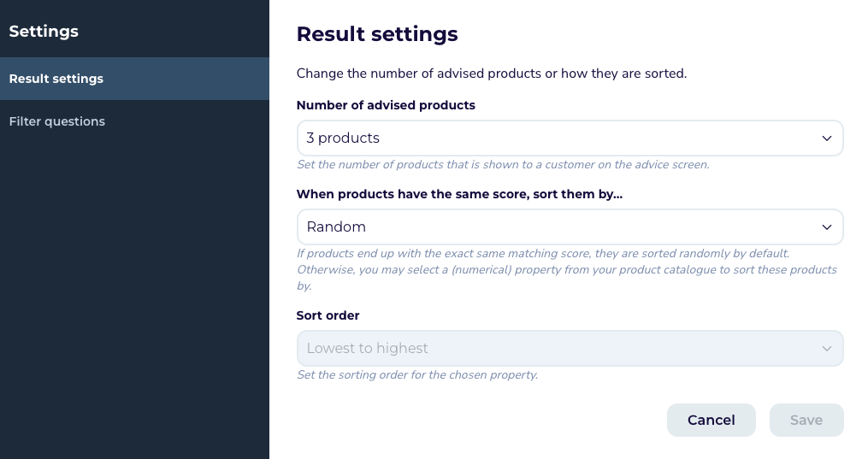
Task: Click the advice screen helper text
Action: (x=503, y=165)
